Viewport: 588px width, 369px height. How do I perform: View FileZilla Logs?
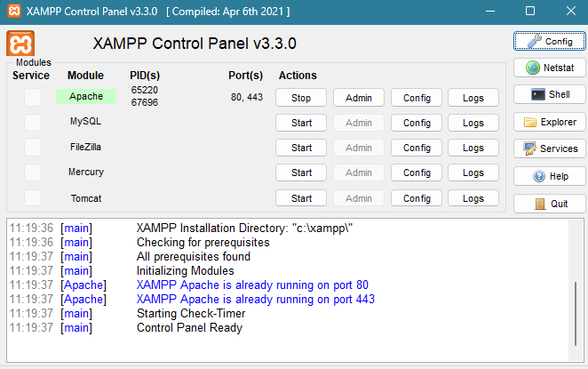pos(473,148)
